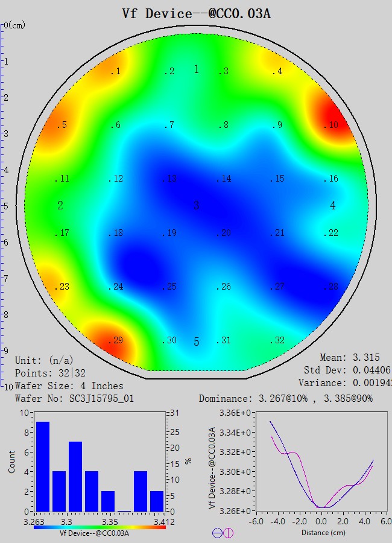Click the Mean 3.315 statistic text
The height and width of the screenshot is (543, 392).
350,358
